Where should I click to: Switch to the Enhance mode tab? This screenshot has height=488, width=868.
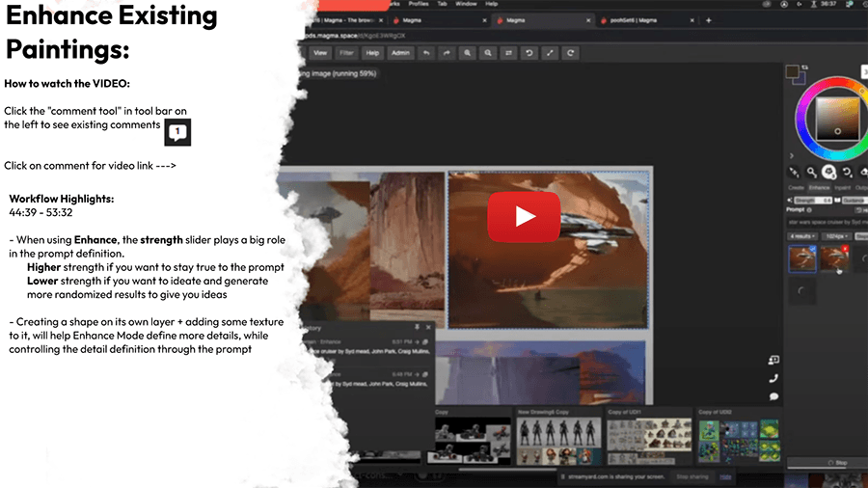[x=821, y=188]
